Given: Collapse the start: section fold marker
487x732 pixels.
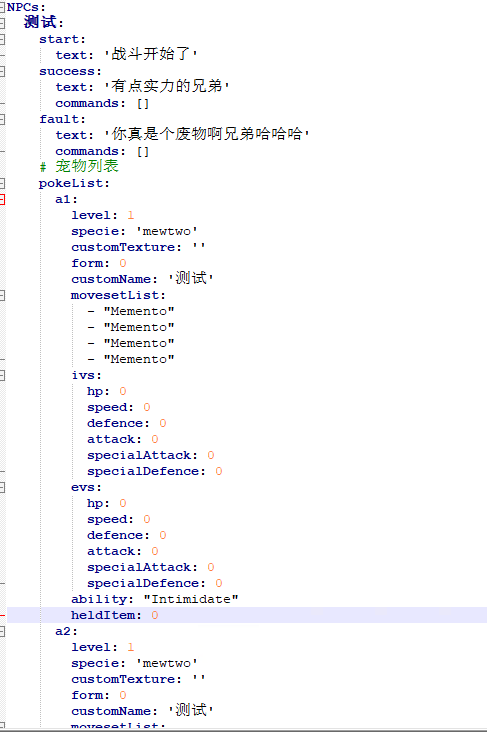Looking at the screenshot, I should click(x=2, y=39).
